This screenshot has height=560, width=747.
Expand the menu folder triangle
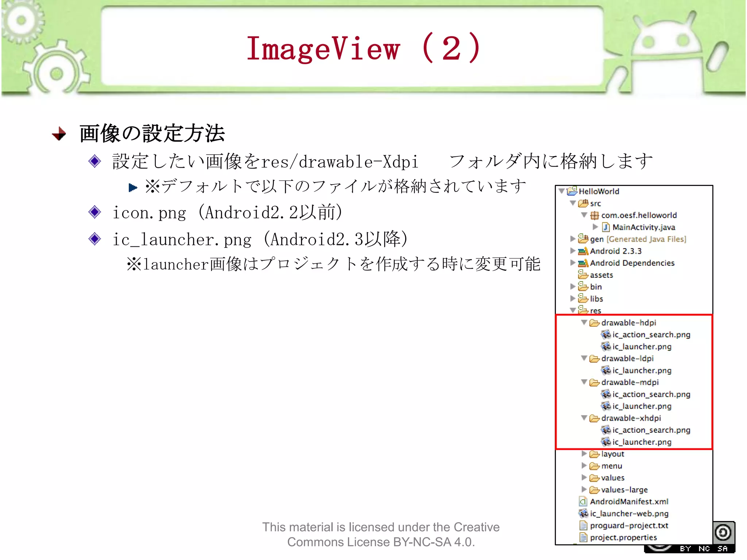[x=584, y=466]
